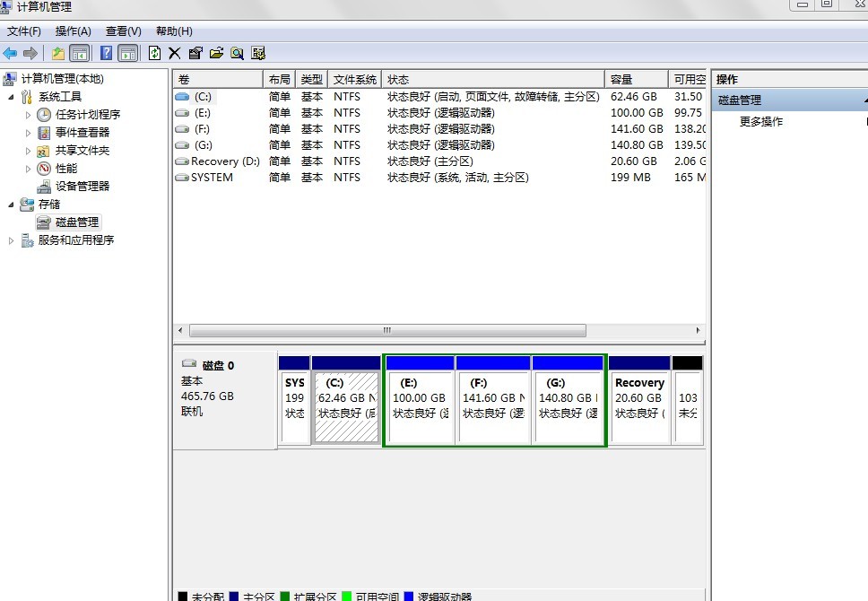Open the 操作(A) menu

(73, 31)
